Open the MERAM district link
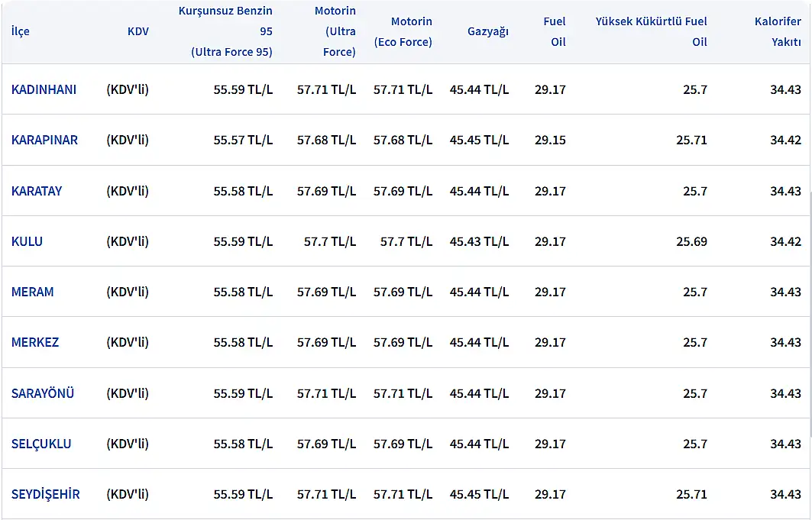 32,292
